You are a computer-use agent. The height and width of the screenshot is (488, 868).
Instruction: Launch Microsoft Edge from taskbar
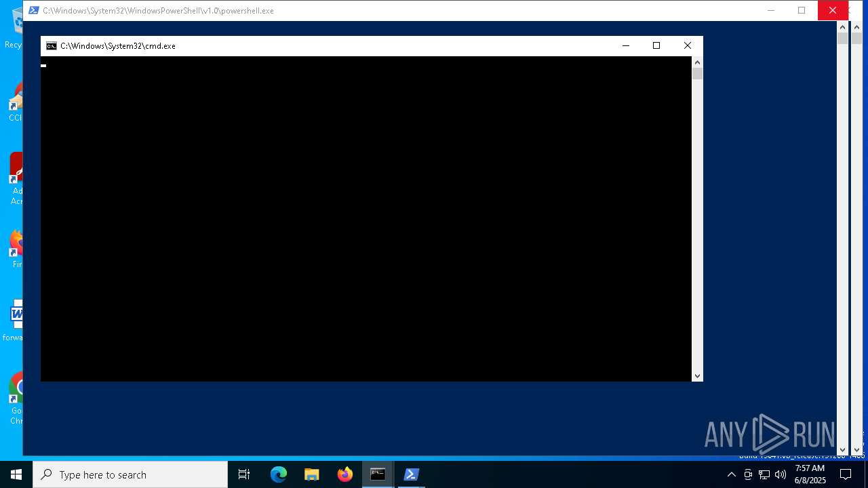pos(279,474)
